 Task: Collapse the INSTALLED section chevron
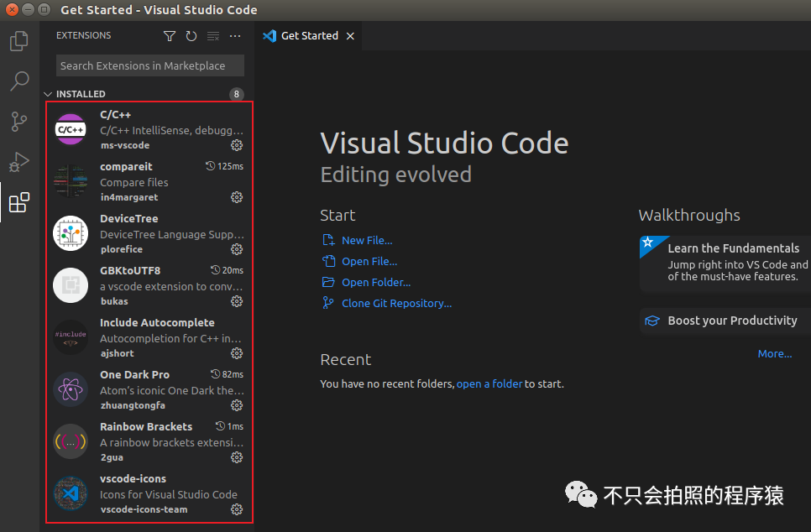[48, 94]
